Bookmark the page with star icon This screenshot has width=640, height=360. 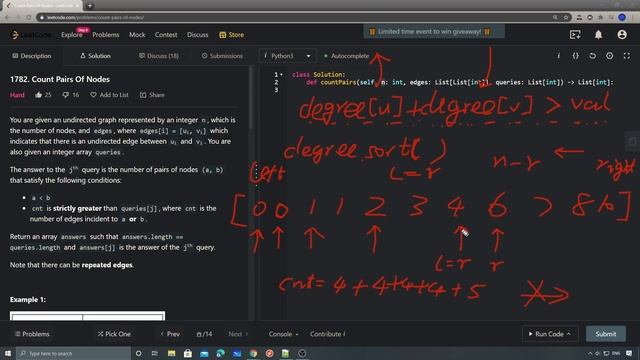[566, 18]
